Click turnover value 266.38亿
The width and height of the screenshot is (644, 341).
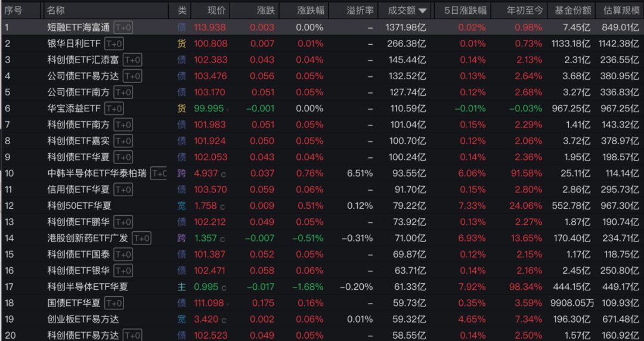407,44
